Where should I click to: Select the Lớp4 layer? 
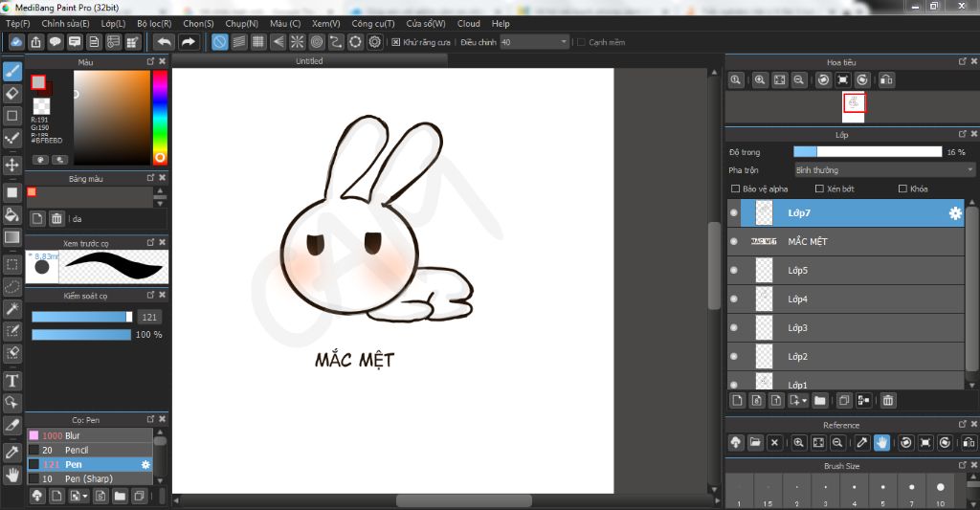pyautogui.click(x=846, y=299)
